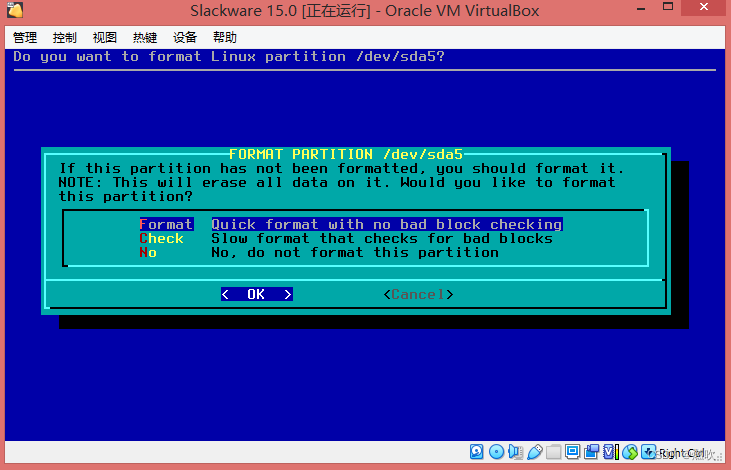Viewport: 731px width, 470px height.
Task: Click the USB devices status icon
Action: 535,451
